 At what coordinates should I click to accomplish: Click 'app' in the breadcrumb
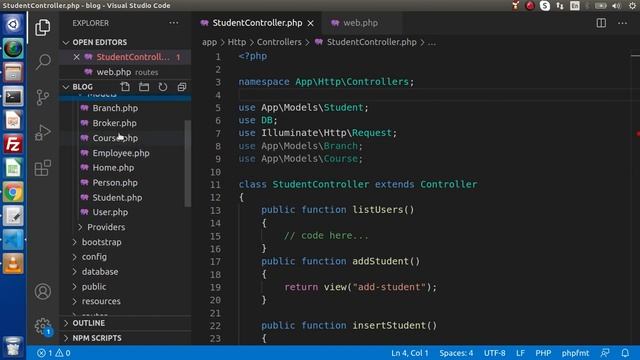(209, 42)
